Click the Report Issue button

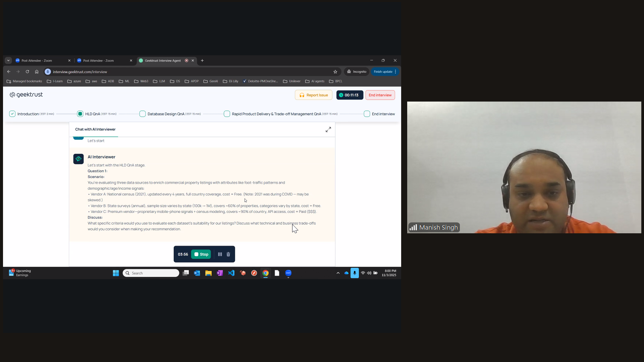point(313,95)
